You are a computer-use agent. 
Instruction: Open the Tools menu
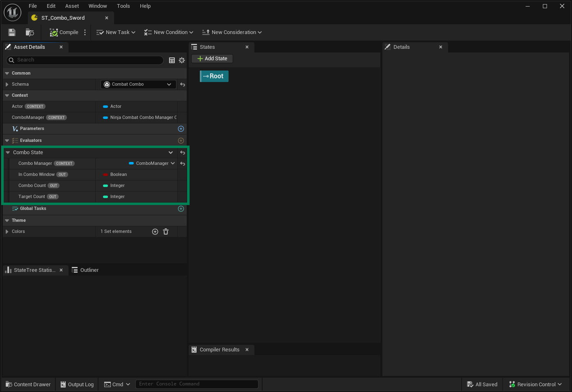pos(123,6)
